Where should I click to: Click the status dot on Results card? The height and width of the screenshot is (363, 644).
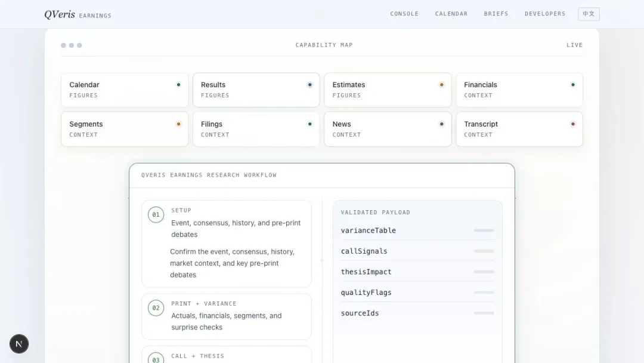309,85
